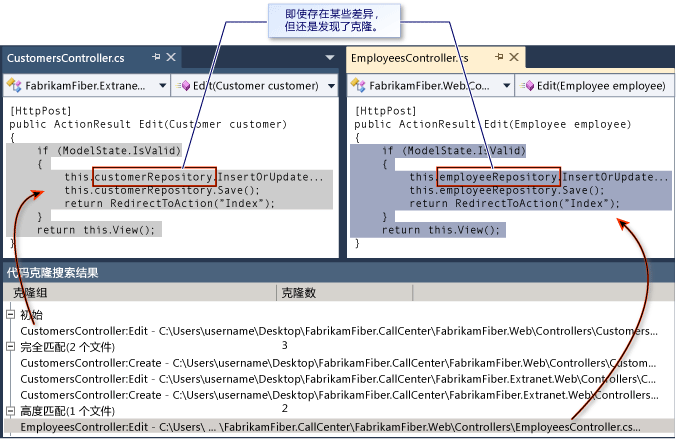Select CustomersController:Edit row under 初始
The image size is (676, 439).
pyautogui.click(x=339, y=331)
